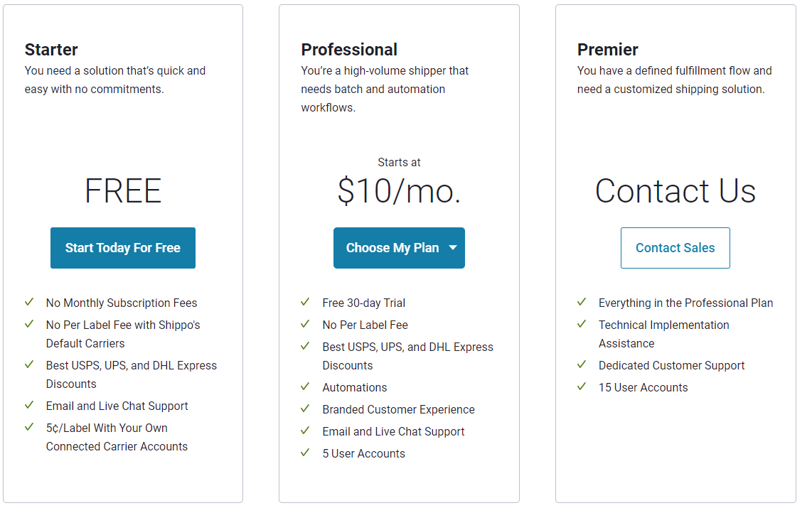This screenshot has height=508, width=812.
Task: Click the Start Today For Free button
Action: click(123, 248)
